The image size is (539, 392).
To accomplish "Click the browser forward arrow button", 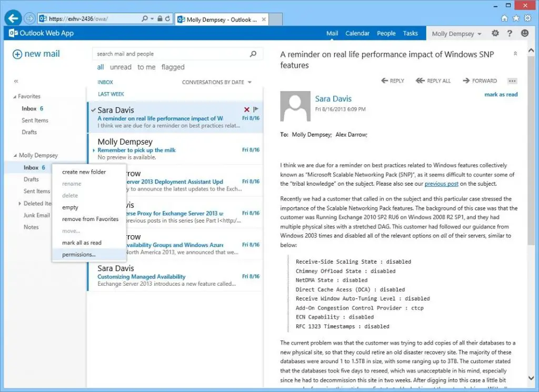I will pos(29,18).
